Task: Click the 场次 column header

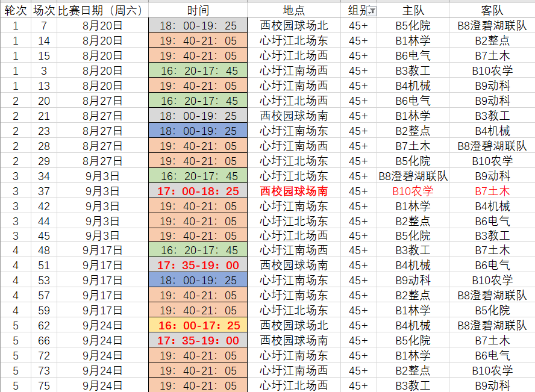Action: (43, 11)
